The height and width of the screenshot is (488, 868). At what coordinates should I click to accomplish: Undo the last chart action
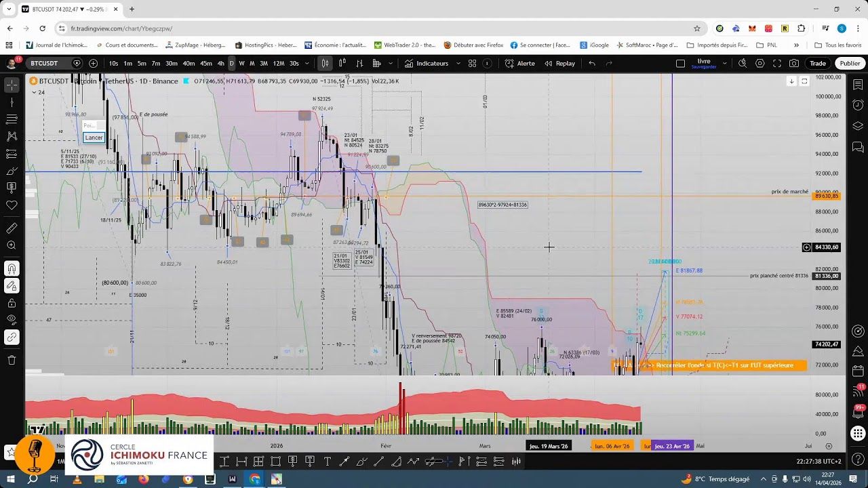(591, 63)
